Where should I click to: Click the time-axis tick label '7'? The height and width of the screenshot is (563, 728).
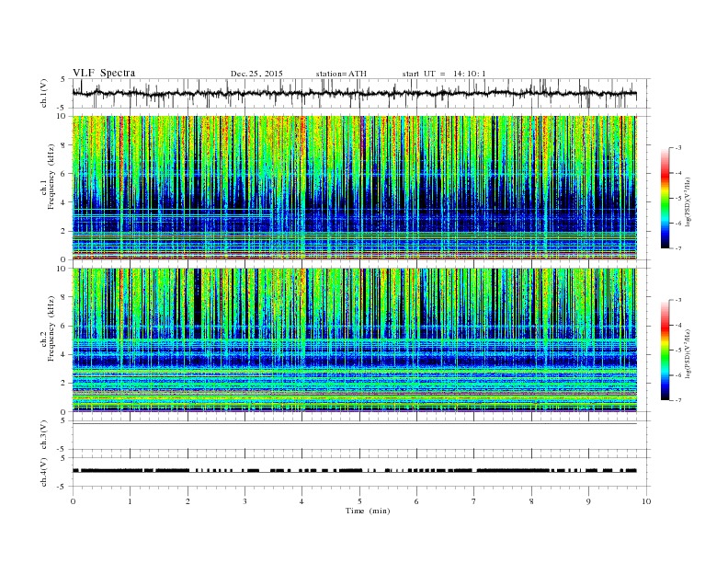[x=474, y=501]
